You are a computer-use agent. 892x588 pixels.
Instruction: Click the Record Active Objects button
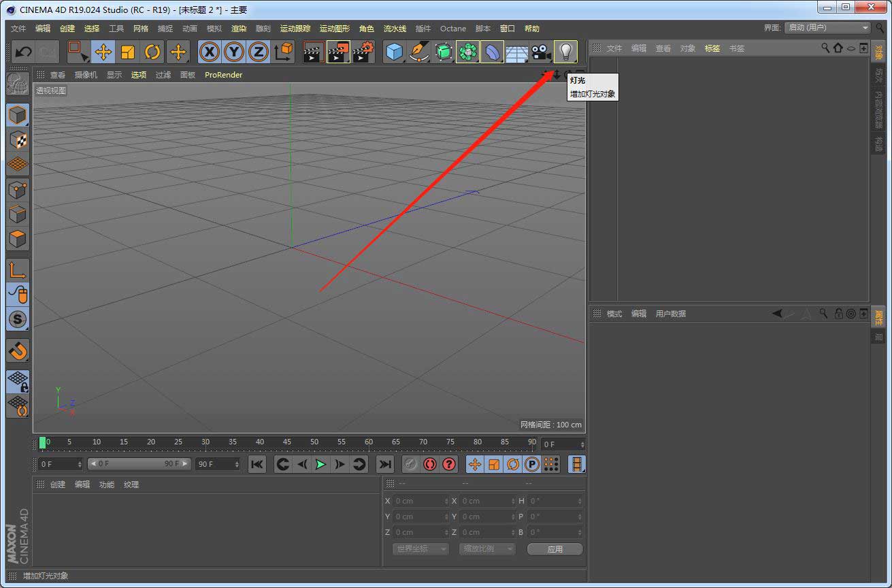tap(410, 464)
